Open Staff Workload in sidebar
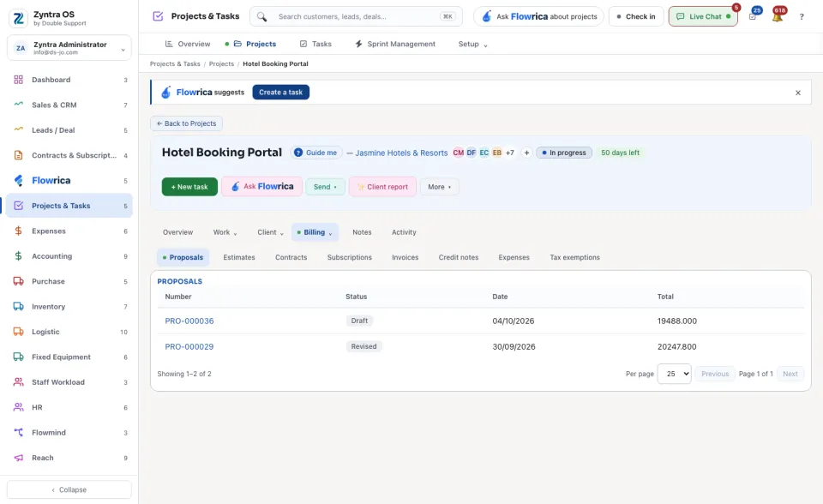823x504 pixels. (x=69, y=382)
